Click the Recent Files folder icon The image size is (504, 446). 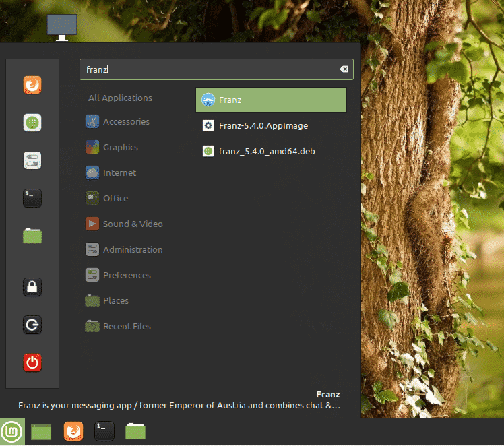pyautogui.click(x=92, y=326)
